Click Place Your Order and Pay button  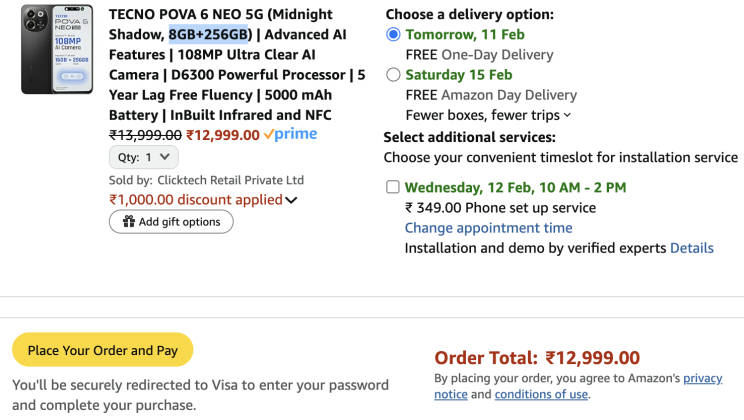click(102, 350)
